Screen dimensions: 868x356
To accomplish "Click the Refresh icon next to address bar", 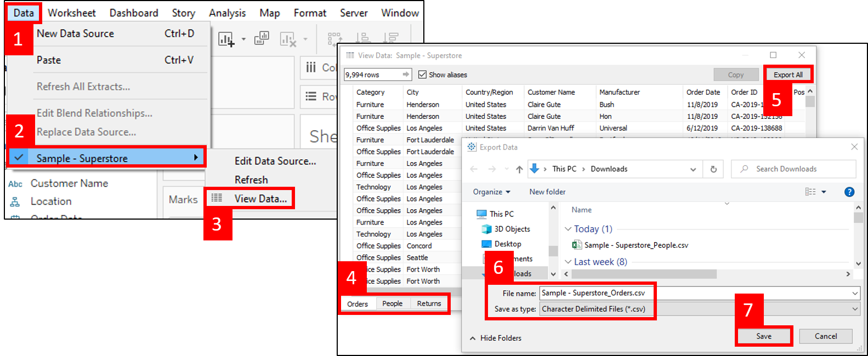I will pos(713,169).
